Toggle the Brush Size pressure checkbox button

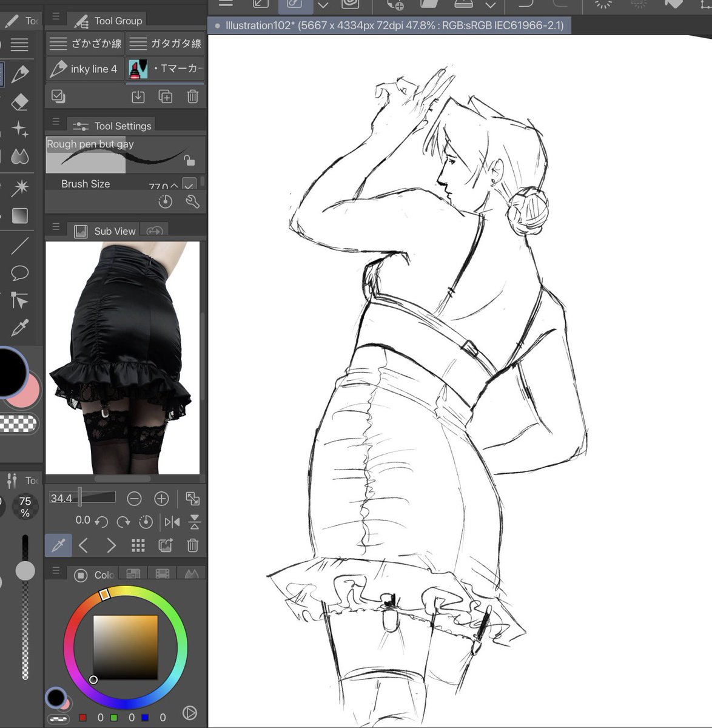pyautogui.click(x=189, y=184)
